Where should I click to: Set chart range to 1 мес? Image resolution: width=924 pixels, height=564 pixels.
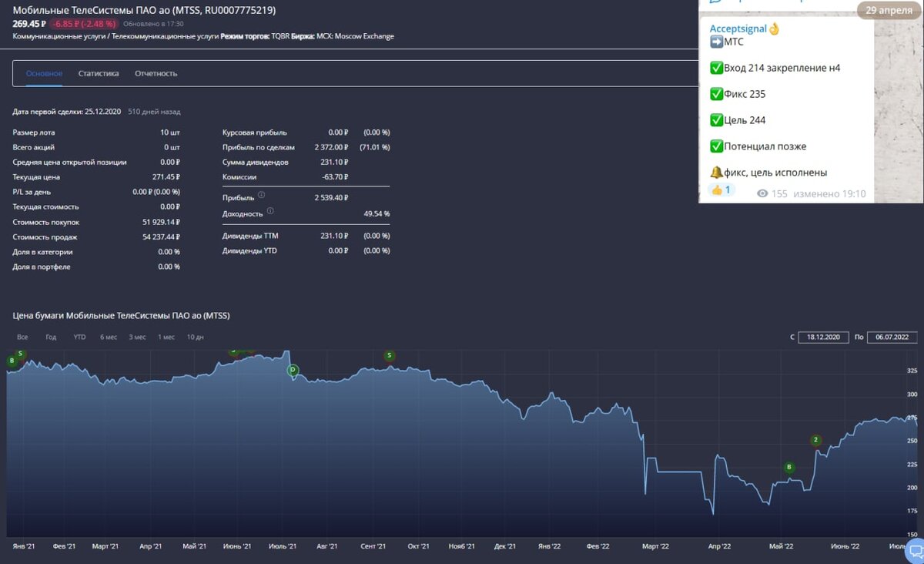pyautogui.click(x=166, y=337)
